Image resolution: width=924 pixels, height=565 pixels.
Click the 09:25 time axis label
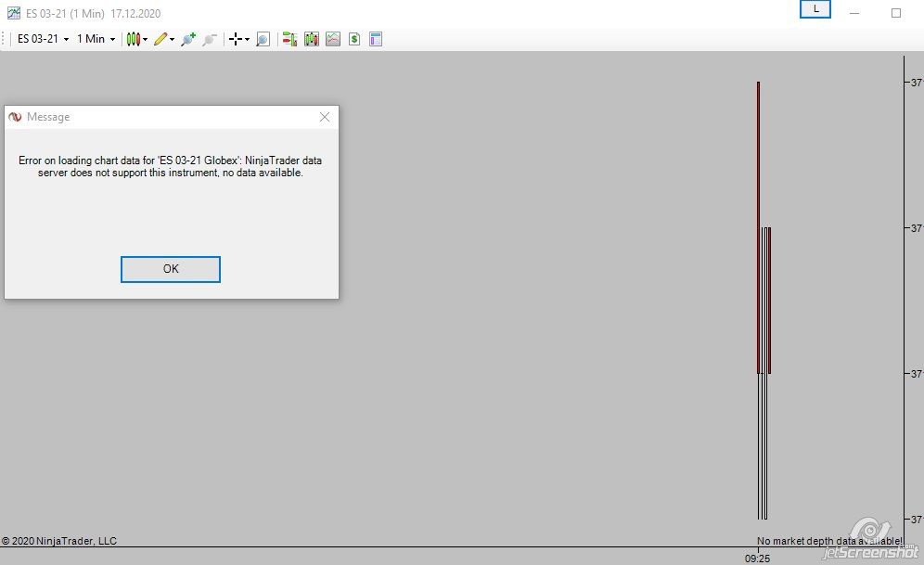pyautogui.click(x=757, y=558)
